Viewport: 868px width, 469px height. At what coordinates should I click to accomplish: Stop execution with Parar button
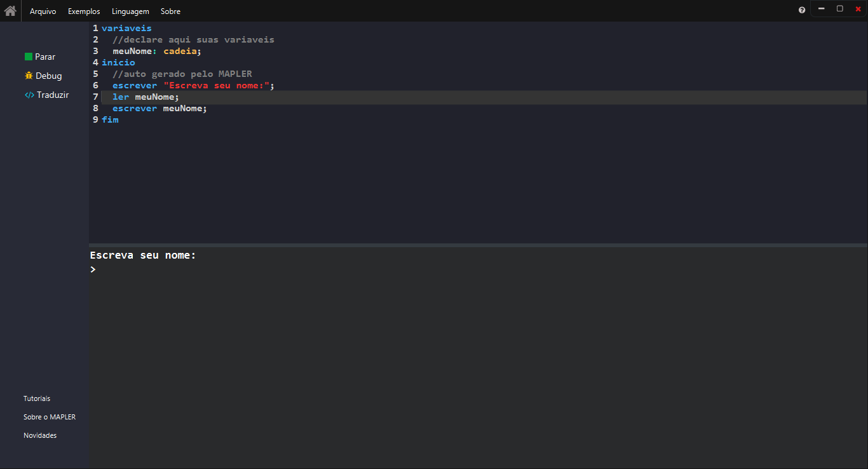point(40,57)
